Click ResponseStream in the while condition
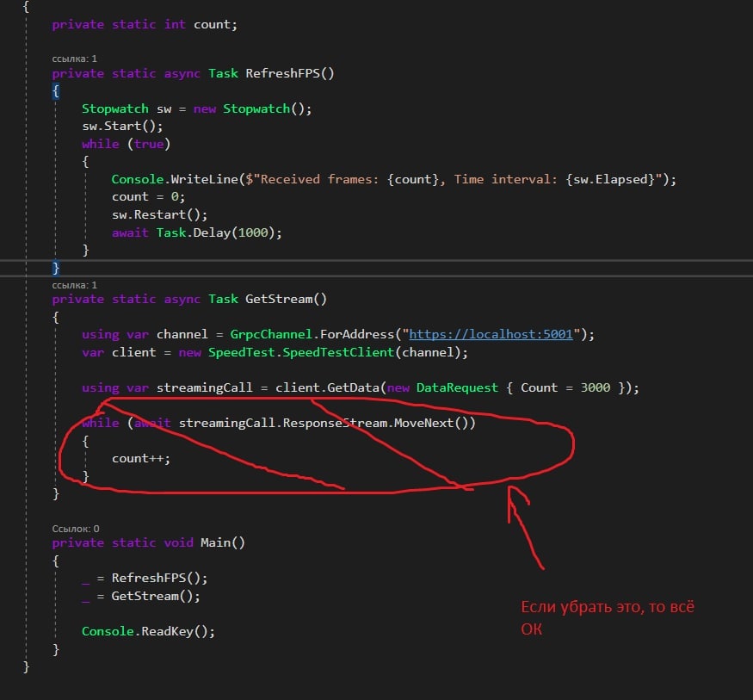 point(334,423)
